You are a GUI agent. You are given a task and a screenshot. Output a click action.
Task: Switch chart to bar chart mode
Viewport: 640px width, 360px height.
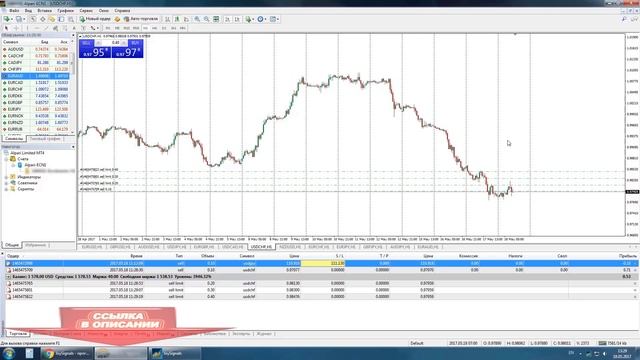pyautogui.click(x=167, y=19)
